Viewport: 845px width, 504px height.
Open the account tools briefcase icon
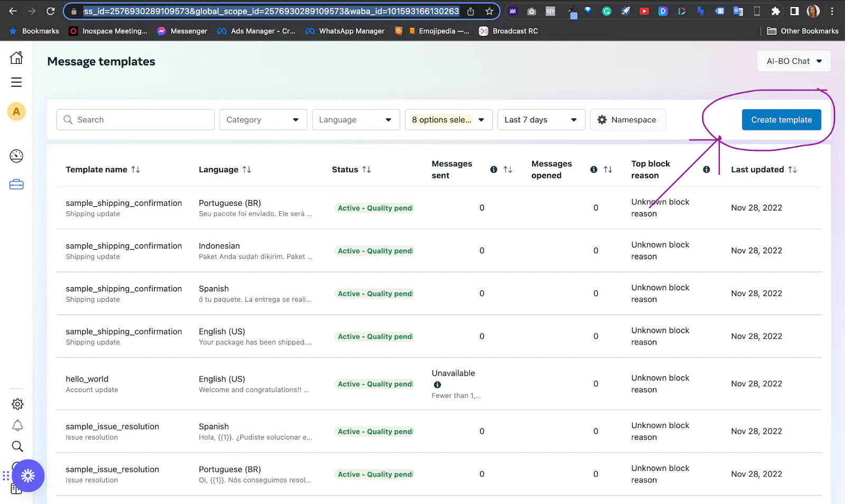point(16,185)
